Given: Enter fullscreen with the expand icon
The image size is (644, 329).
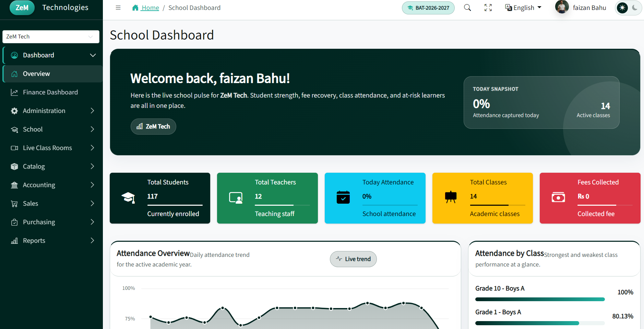Looking at the screenshot, I should 488,8.
